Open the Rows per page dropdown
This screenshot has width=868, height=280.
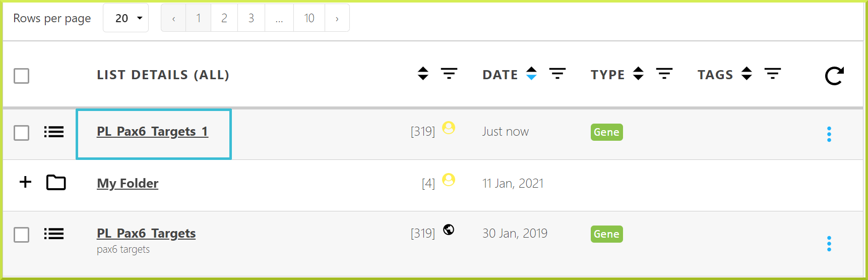coord(126,18)
